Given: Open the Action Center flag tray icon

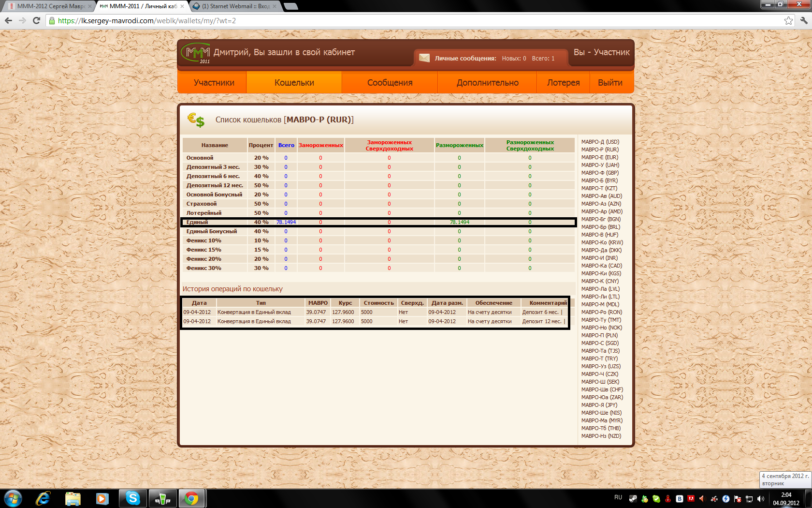Looking at the screenshot, I should [738, 498].
